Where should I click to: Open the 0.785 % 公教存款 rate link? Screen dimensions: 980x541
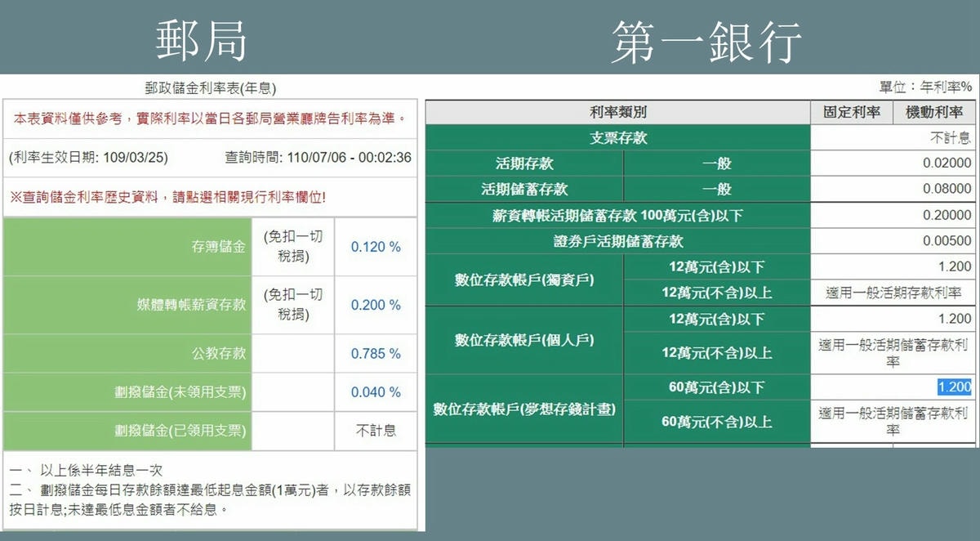[x=376, y=354]
